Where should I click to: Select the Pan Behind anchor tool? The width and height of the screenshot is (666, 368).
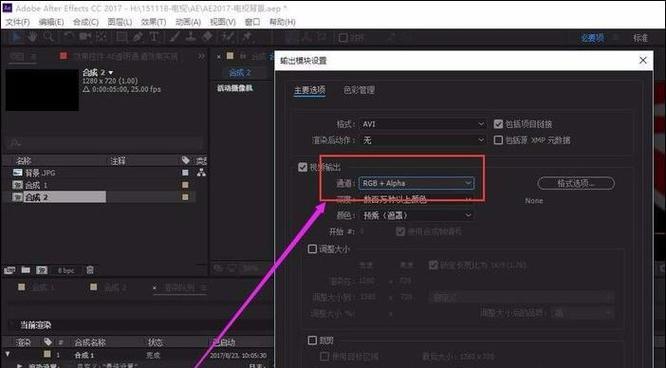[101, 37]
